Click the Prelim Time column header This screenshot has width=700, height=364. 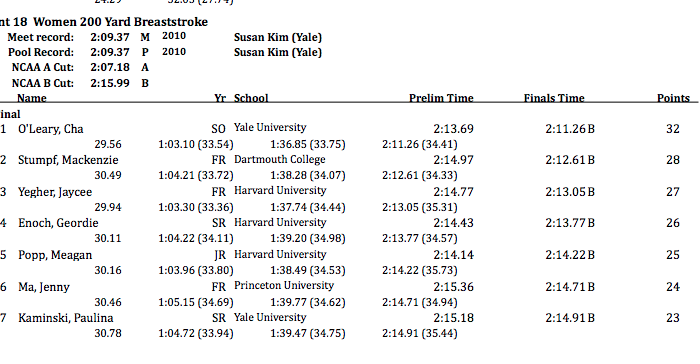(x=441, y=98)
